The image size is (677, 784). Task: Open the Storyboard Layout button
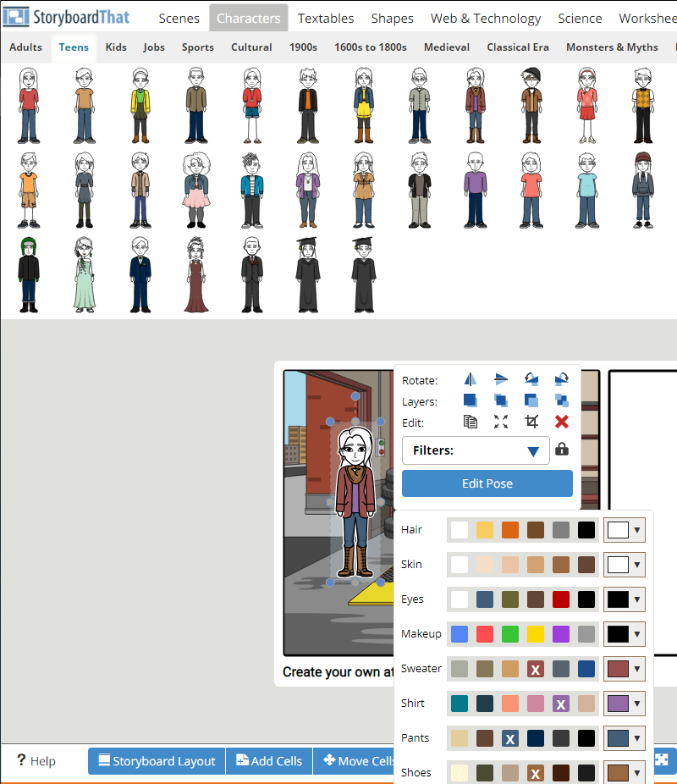157,761
